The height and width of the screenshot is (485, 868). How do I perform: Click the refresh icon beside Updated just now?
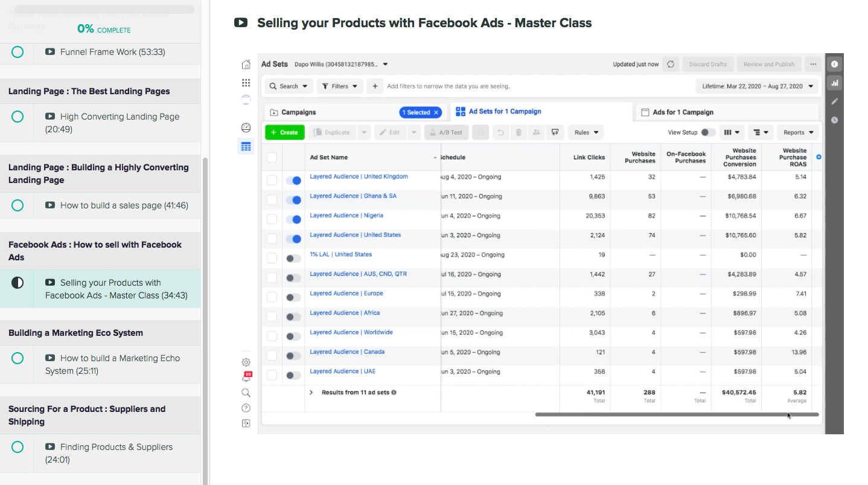coord(671,65)
